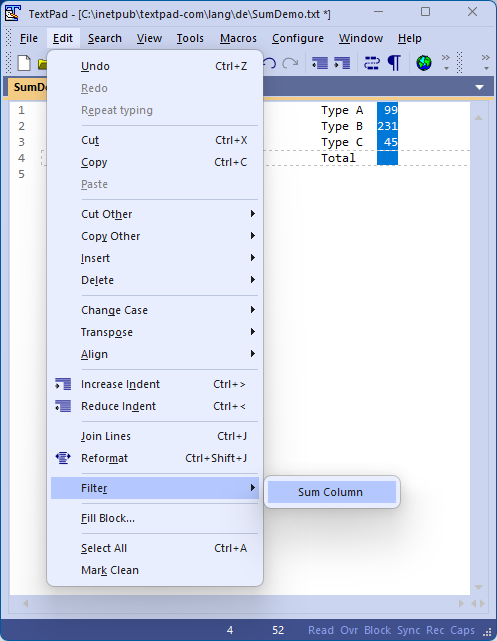Click the 'Type B' text in editor
The height and width of the screenshot is (641, 497).
342,126
